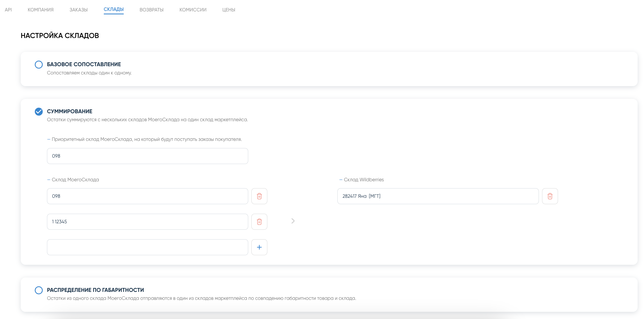This screenshot has height=319, width=644.
Task: Delete the 282417 Яна Wildberries warehouse
Action: tap(550, 196)
